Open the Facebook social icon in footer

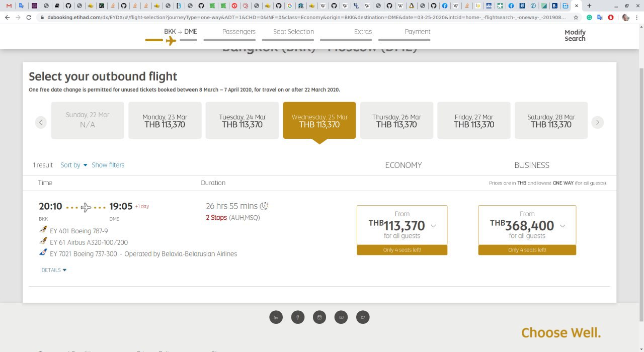point(298,317)
